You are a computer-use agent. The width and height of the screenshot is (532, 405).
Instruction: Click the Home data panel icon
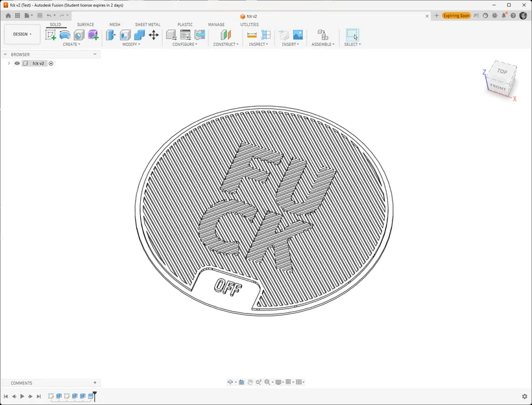[x=8, y=16]
